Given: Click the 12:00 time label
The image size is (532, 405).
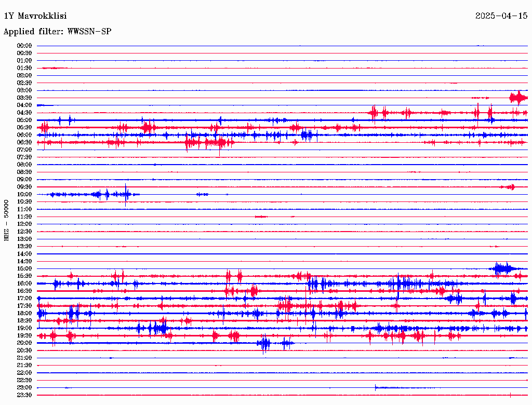Looking at the screenshot, I should (24, 224).
